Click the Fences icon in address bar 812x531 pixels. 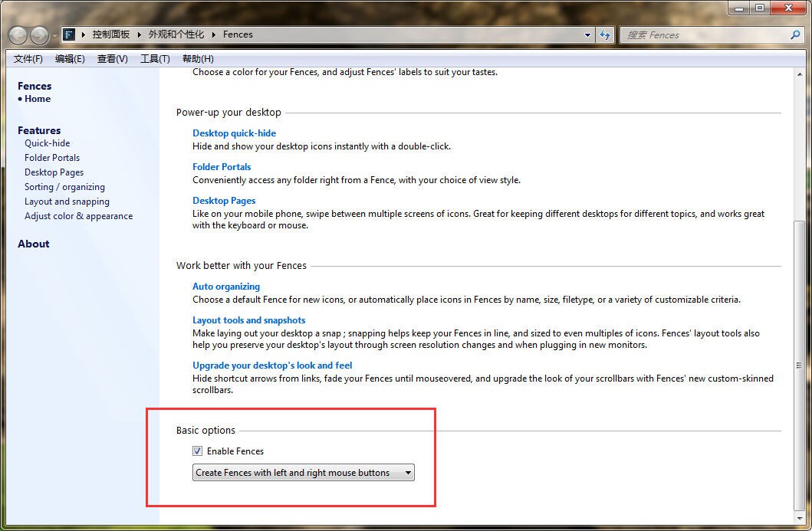point(70,34)
